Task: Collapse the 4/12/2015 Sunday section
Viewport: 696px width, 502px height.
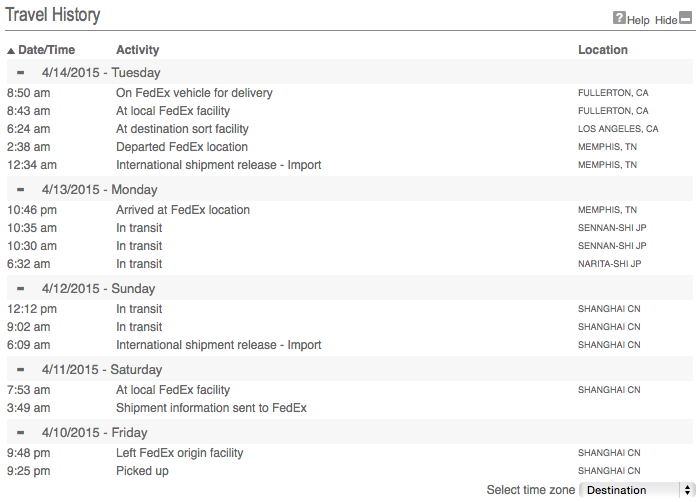Action: pos(20,289)
